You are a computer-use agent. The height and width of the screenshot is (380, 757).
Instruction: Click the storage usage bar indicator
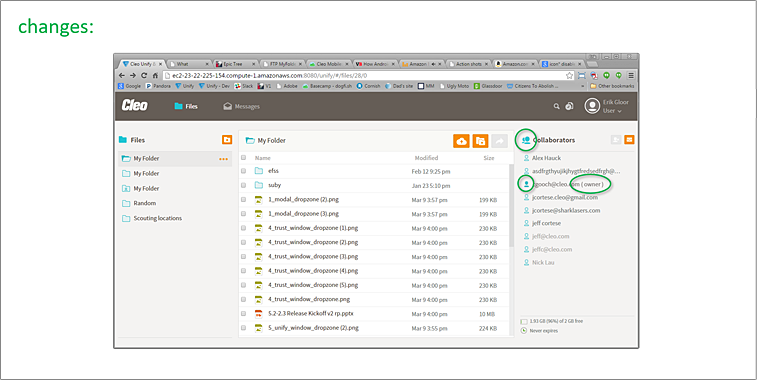click(524, 322)
